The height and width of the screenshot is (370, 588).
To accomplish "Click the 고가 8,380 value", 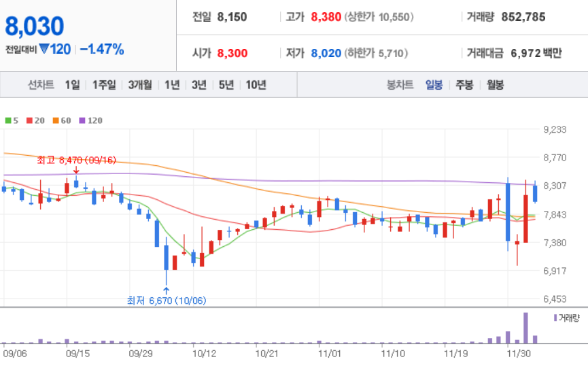I will pyautogui.click(x=326, y=17).
